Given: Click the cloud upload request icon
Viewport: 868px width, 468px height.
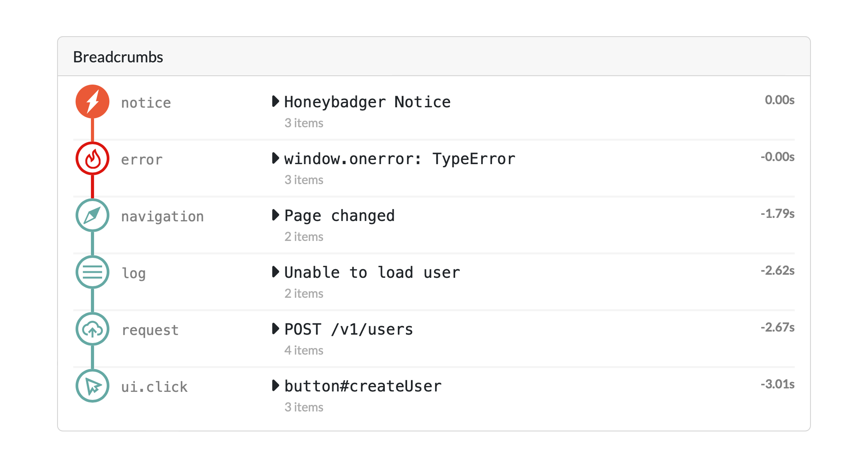Looking at the screenshot, I should pyautogui.click(x=92, y=329).
